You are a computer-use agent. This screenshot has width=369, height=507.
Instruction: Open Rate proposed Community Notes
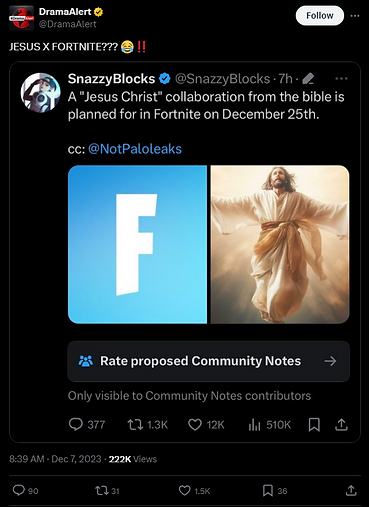(x=209, y=361)
